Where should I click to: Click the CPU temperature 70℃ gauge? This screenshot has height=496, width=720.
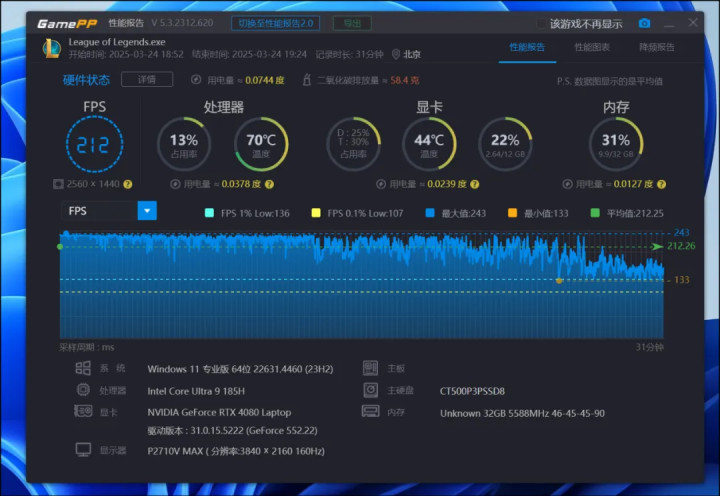tap(261, 144)
